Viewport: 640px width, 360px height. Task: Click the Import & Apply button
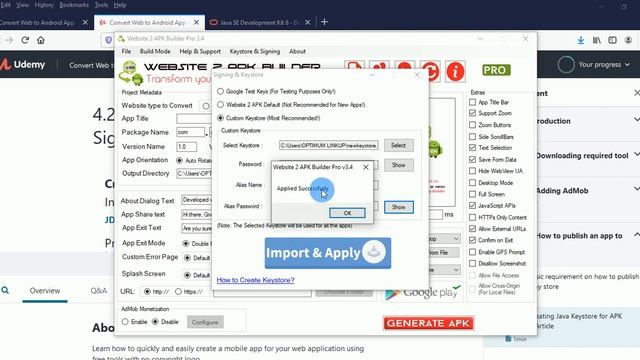click(328, 253)
